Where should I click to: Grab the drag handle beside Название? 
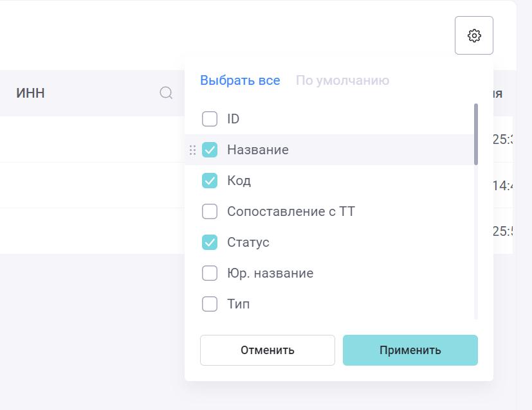click(192, 150)
